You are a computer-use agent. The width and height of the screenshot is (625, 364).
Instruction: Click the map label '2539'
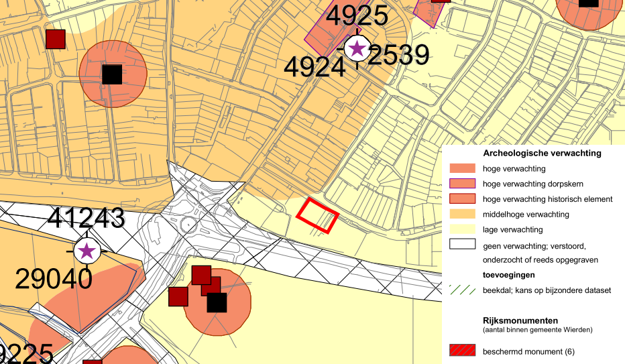coord(398,55)
